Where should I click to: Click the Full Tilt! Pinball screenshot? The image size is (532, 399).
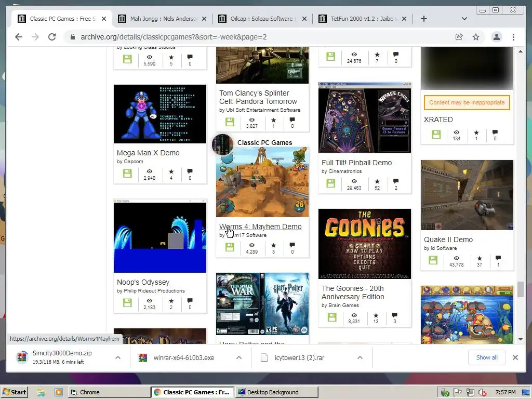tap(365, 118)
